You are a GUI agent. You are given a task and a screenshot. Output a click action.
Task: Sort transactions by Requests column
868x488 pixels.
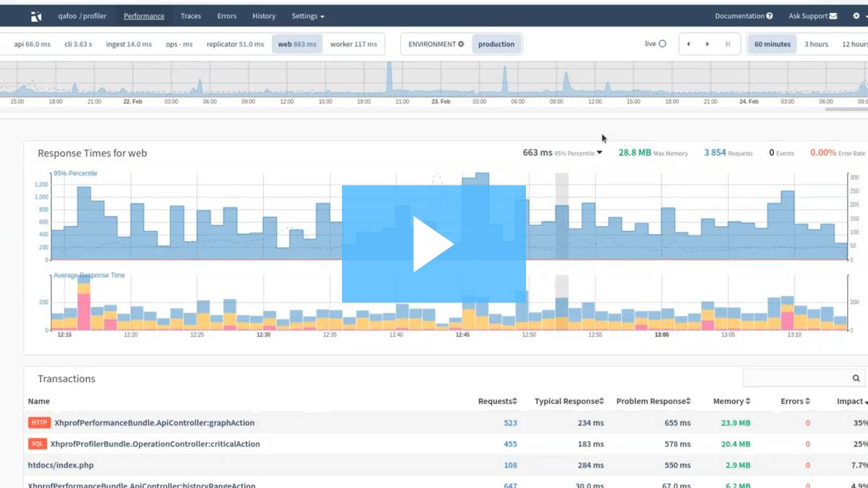pyautogui.click(x=497, y=401)
